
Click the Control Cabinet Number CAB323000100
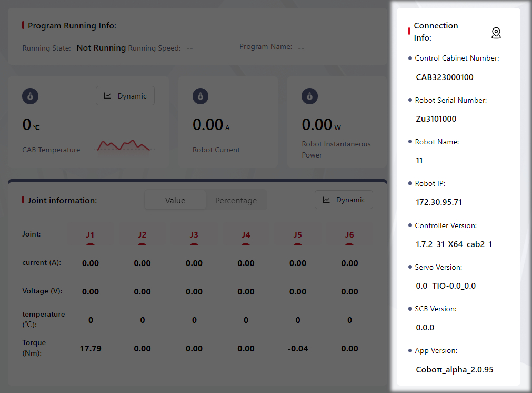tap(445, 77)
